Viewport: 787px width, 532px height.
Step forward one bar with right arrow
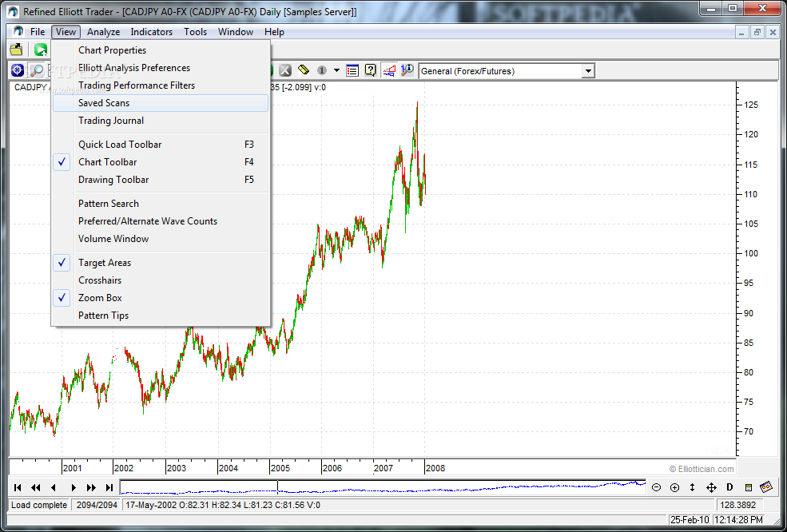coord(74,487)
